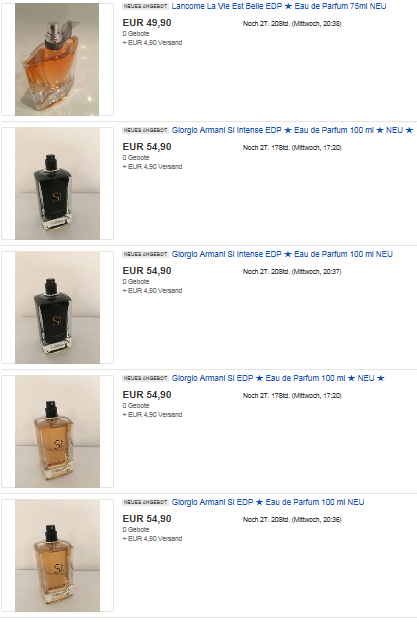Viewport: 417px width, 620px height.
Task: Click NEUES ANGEBOT badge beside Lancome title
Action: (x=145, y=6)
